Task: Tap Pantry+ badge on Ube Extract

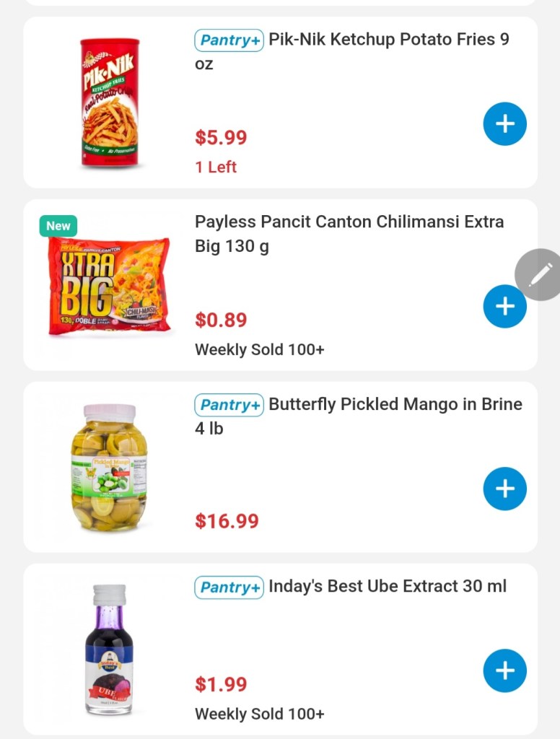Action: click(228, 587)
